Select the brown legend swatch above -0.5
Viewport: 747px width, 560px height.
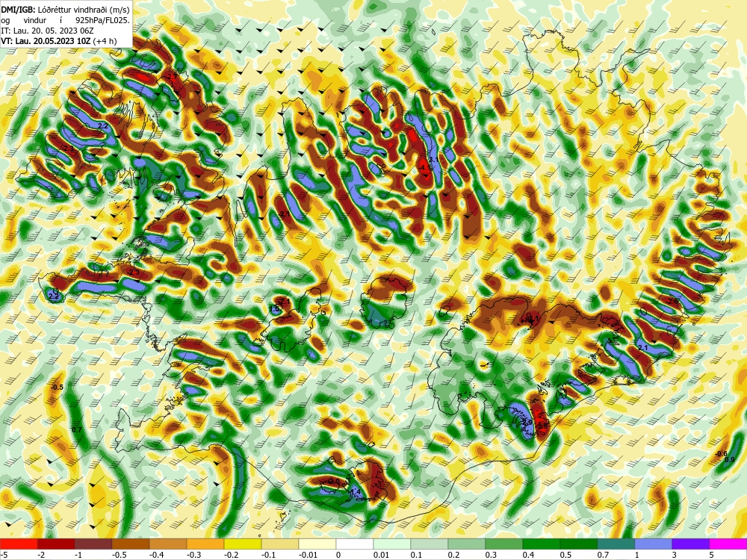(x=131, y=544)
